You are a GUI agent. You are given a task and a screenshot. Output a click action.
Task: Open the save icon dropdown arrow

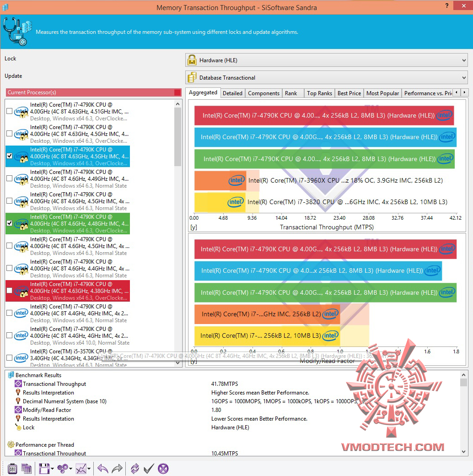[x=52, y=469]
